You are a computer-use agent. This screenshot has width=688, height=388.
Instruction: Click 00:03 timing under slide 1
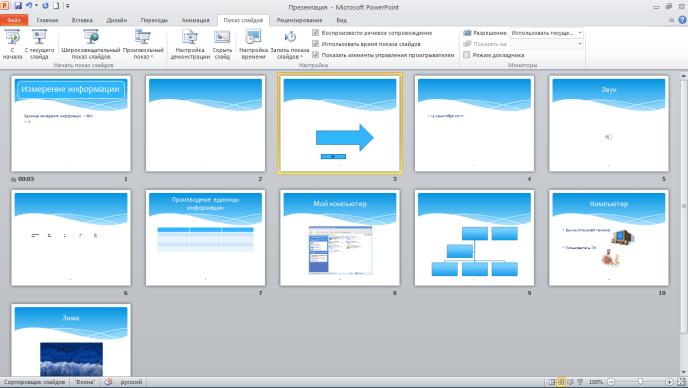pyautogui.click(x=26, y=179)
